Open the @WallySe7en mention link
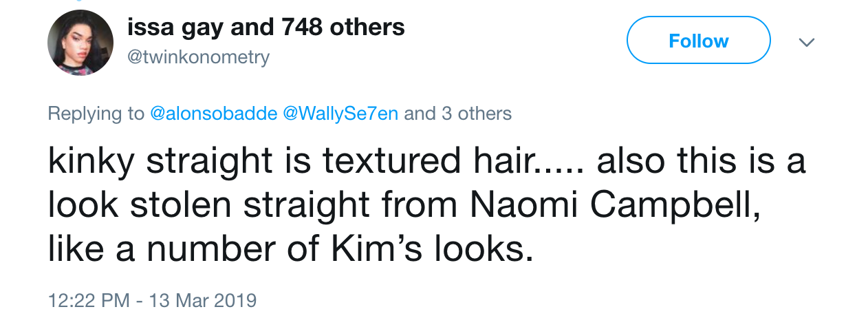The height and width of the screenshot is (327, 868). (x=340, y=114)
